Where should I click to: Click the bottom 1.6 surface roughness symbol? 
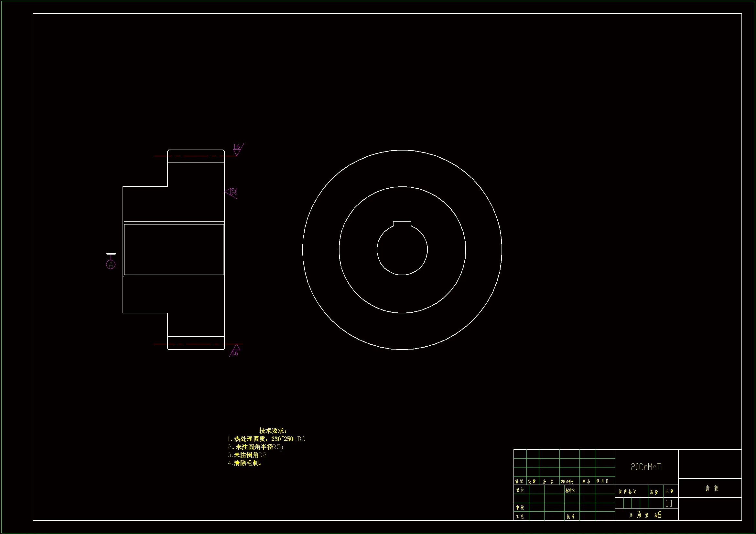click(235, 350)
